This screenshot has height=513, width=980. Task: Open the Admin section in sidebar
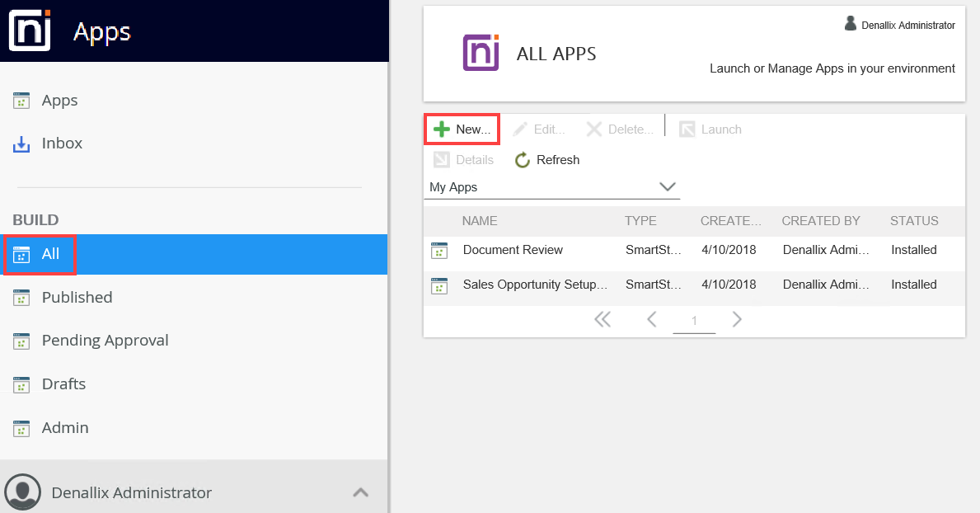(65, 427)
